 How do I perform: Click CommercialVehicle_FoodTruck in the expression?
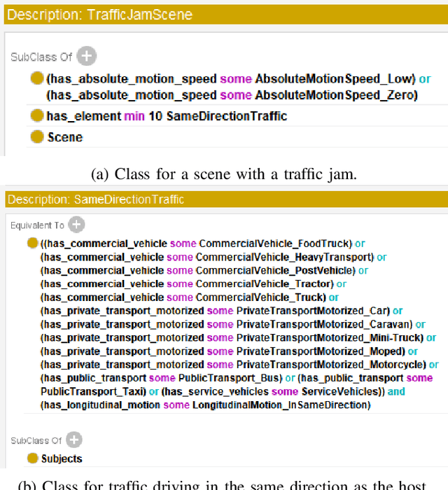point(274,244)
